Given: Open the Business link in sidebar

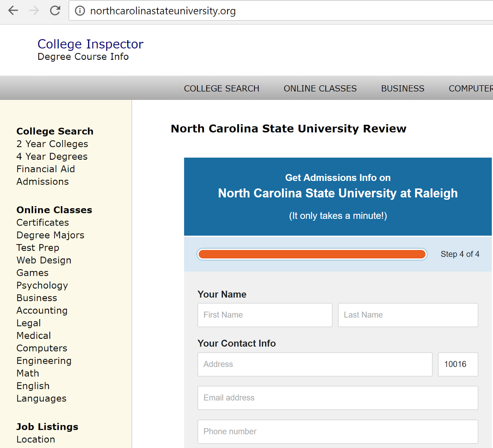Looking at the screenshot, I should [37, 298].
